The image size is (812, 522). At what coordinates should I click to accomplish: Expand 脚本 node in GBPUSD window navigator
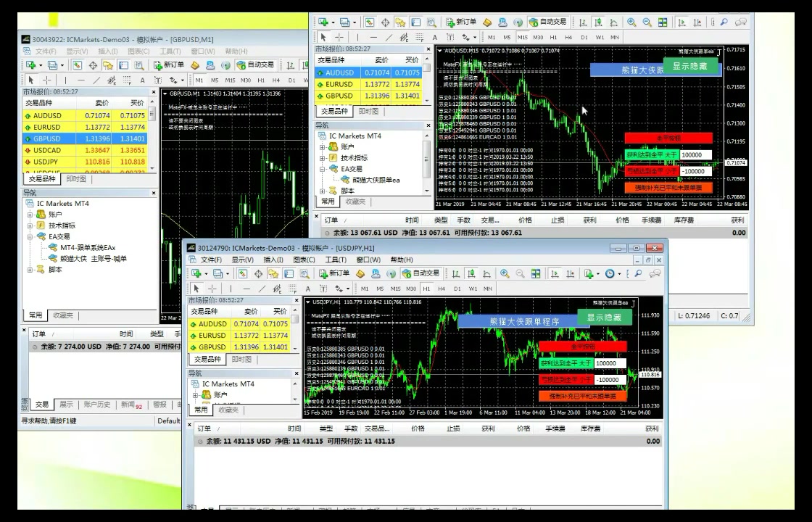coord(30,270)
